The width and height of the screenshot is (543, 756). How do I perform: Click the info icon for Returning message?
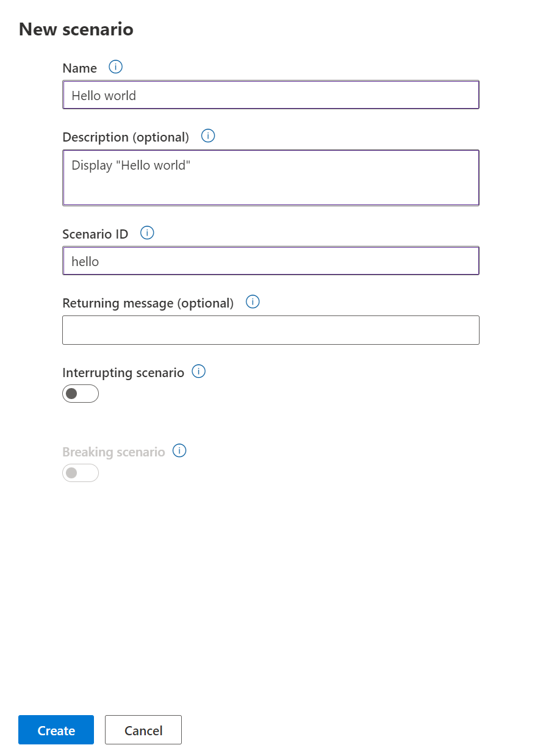252,301
